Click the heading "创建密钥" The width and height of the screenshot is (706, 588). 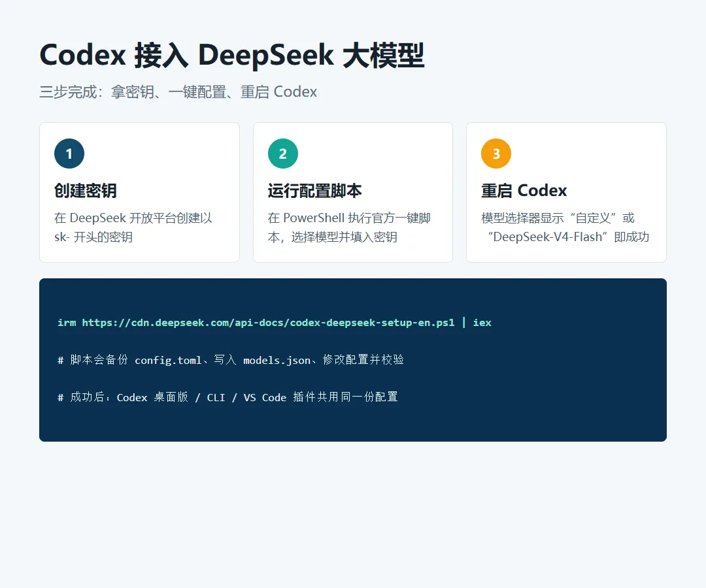86,191
